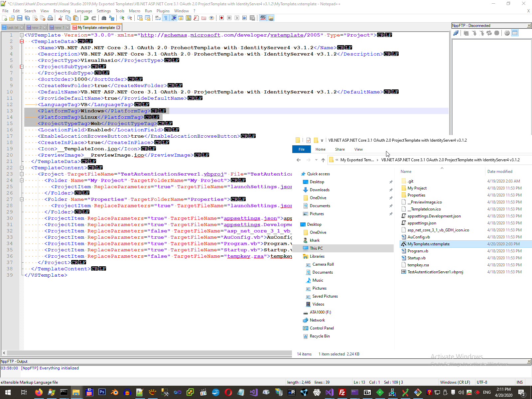
Task: Toggle NppFTP message window button
Action: tap(515, 33)
